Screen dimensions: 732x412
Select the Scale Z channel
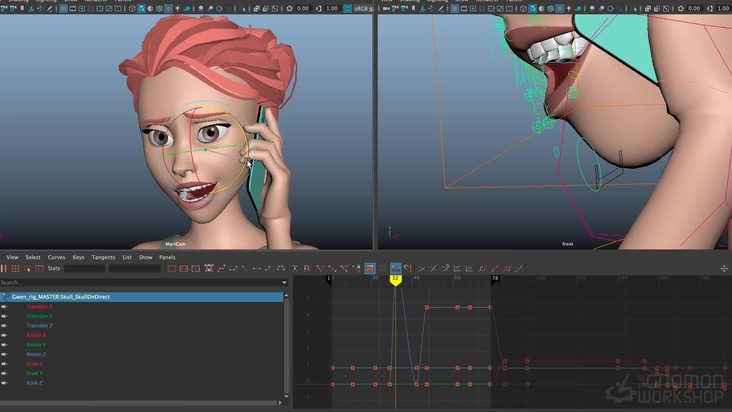(x=35, y=383)
